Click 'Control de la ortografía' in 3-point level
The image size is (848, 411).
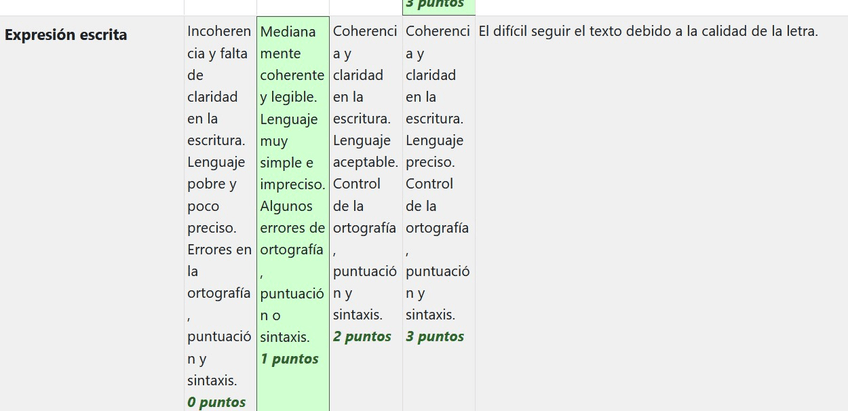(x=437, y=206)
